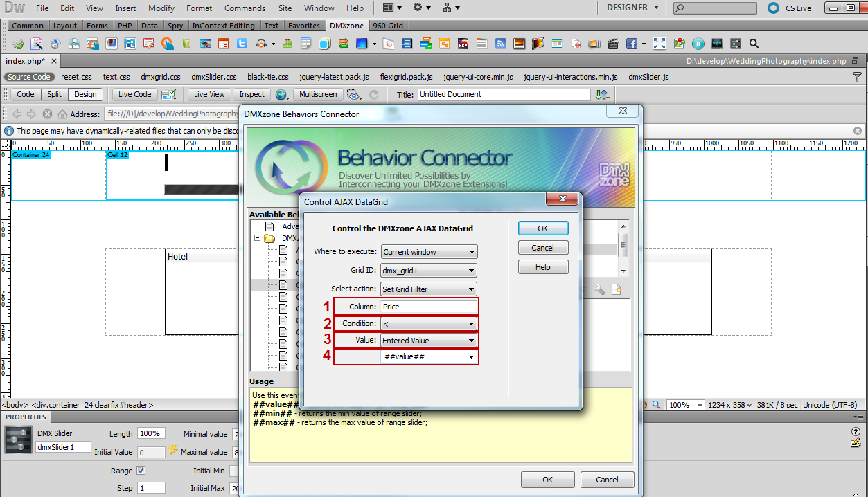Click the visual aids eye icon
Viewport: 868px width, 497px height.
[354, 94]
